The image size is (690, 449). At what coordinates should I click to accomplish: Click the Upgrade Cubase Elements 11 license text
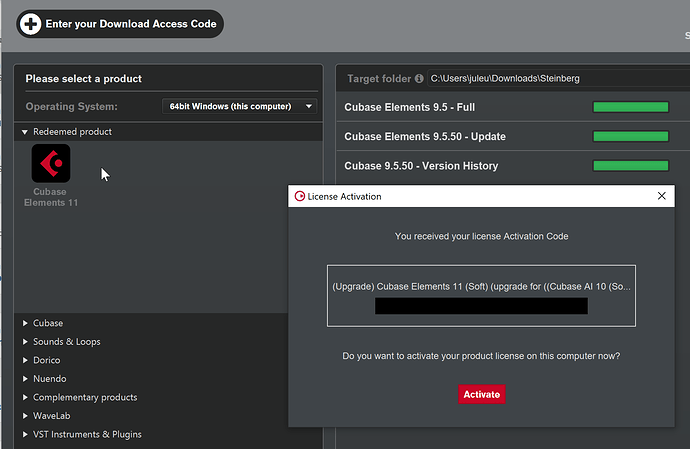coord(481,287)
